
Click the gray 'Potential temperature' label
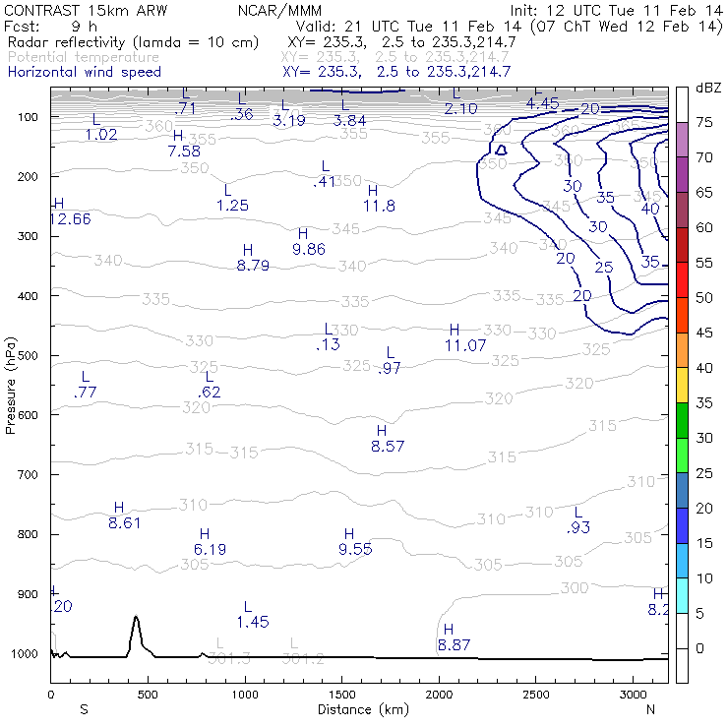(x=84, y=57)
